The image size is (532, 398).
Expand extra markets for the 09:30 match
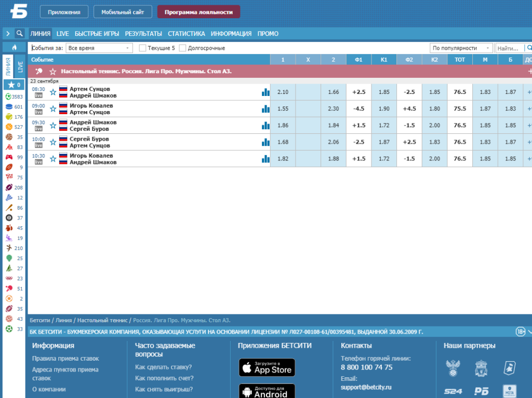(x=528, y=126)
